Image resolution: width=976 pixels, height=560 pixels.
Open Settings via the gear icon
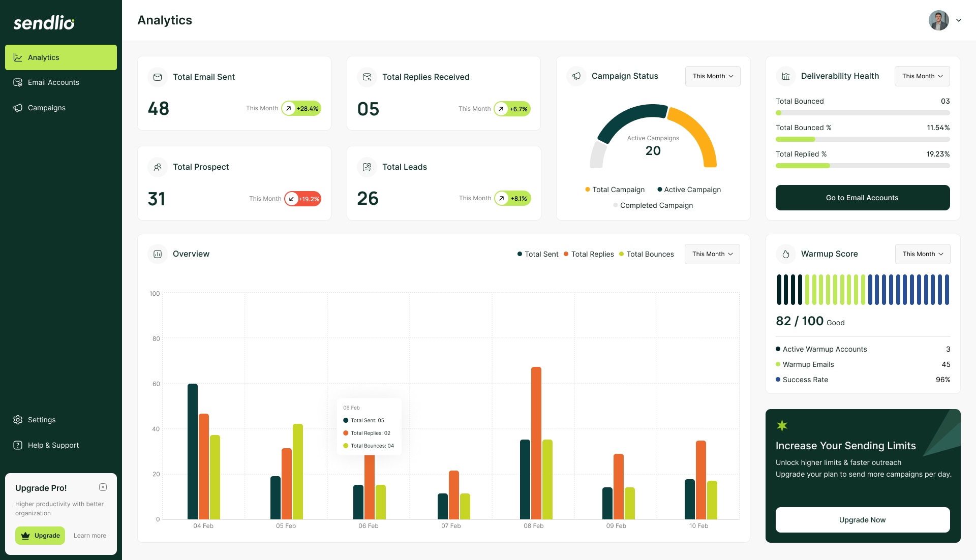[x=18, y=419]
